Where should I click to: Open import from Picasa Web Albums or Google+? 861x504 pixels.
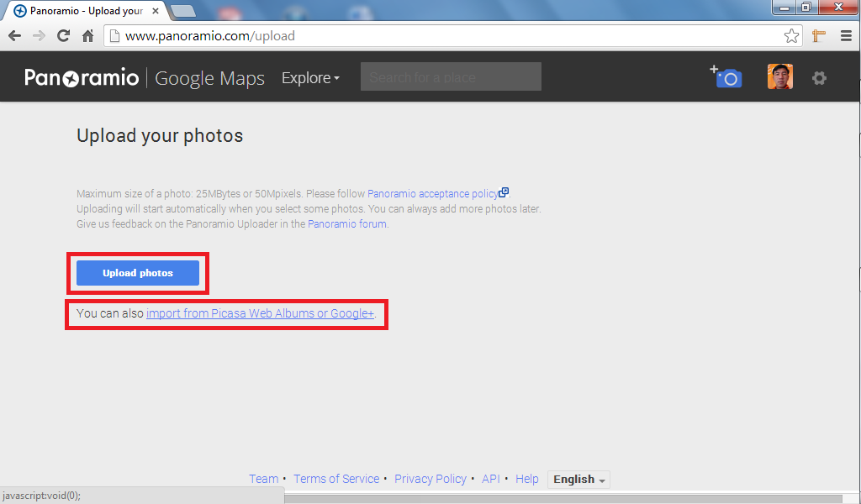click(261, 313)
